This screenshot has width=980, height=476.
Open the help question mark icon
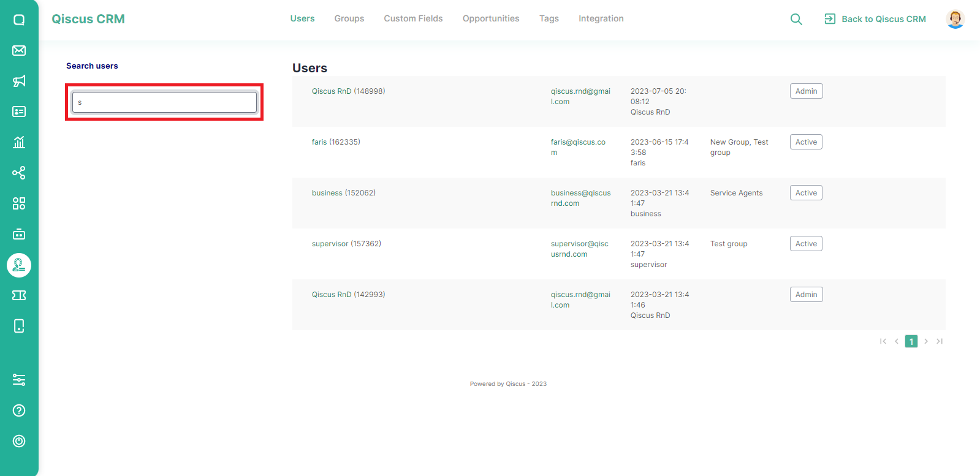[x=19, y=410]
